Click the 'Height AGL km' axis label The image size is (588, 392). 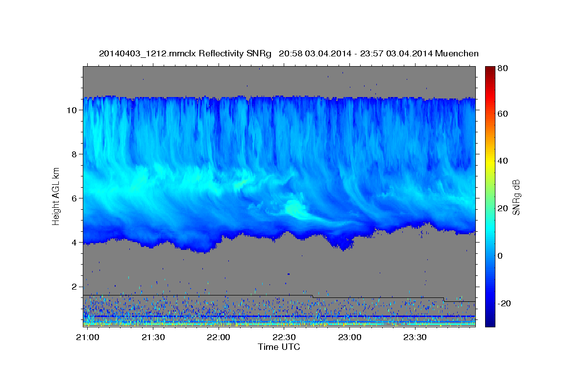(x=56, y=196)
